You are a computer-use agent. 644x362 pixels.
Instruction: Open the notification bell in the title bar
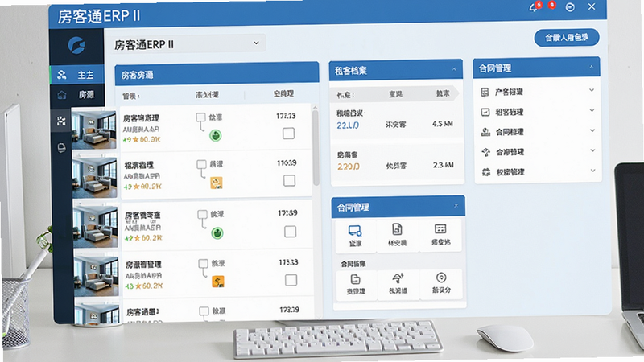[534, 7]
